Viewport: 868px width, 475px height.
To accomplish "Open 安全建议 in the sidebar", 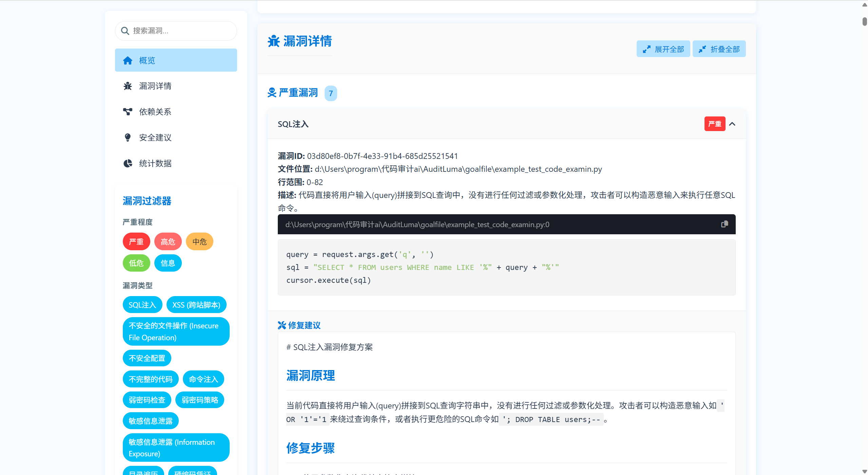I will [x=176, y=138].
